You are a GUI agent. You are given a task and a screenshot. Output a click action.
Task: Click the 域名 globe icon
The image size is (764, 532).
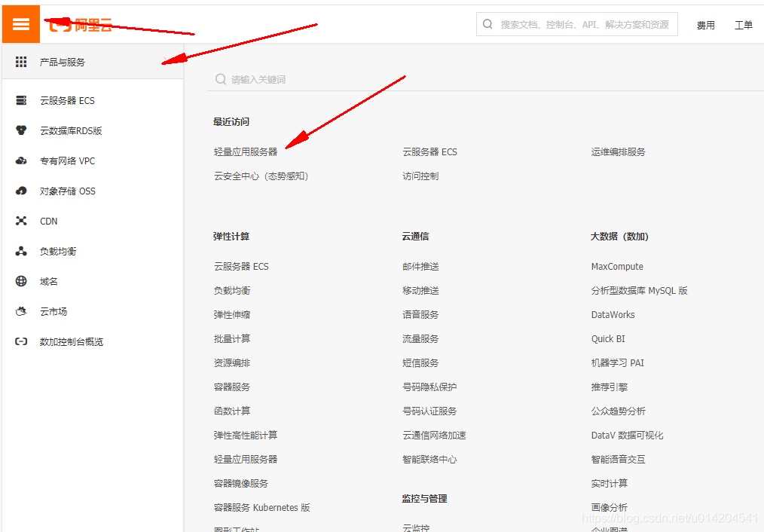tap(21, 281)
